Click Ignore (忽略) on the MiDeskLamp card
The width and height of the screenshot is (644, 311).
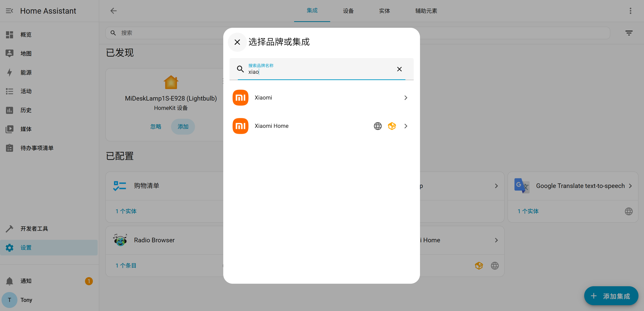[156, 127]
